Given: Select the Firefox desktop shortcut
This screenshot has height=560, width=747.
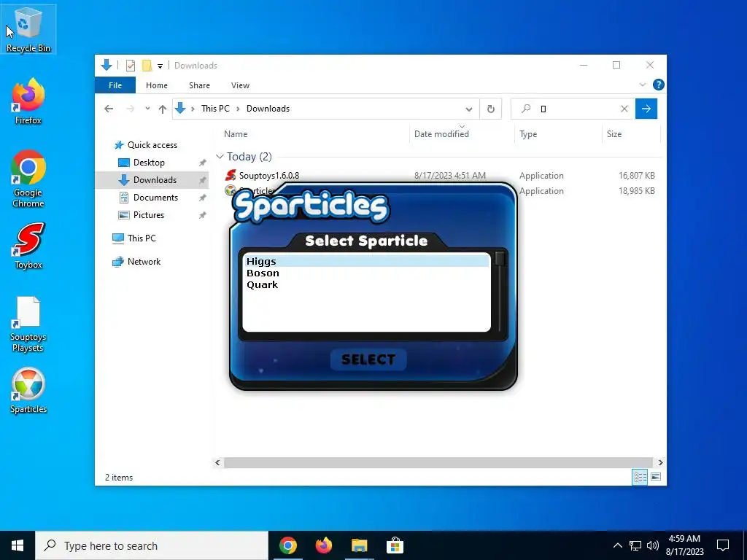Looking at the screenshot, I should (x=28, y=101).
